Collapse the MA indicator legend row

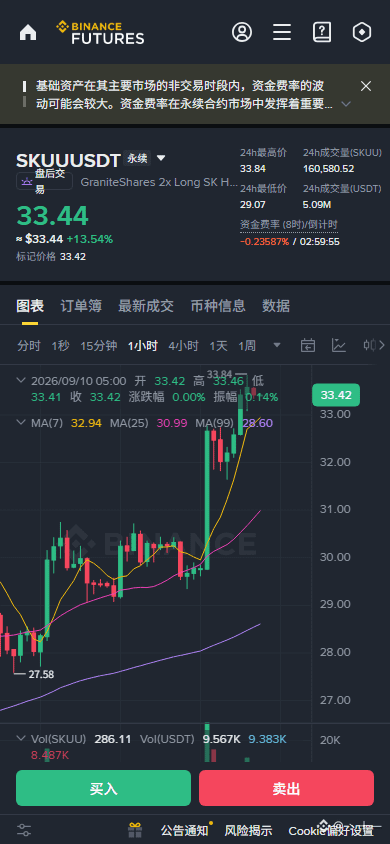tap(21, 423)
